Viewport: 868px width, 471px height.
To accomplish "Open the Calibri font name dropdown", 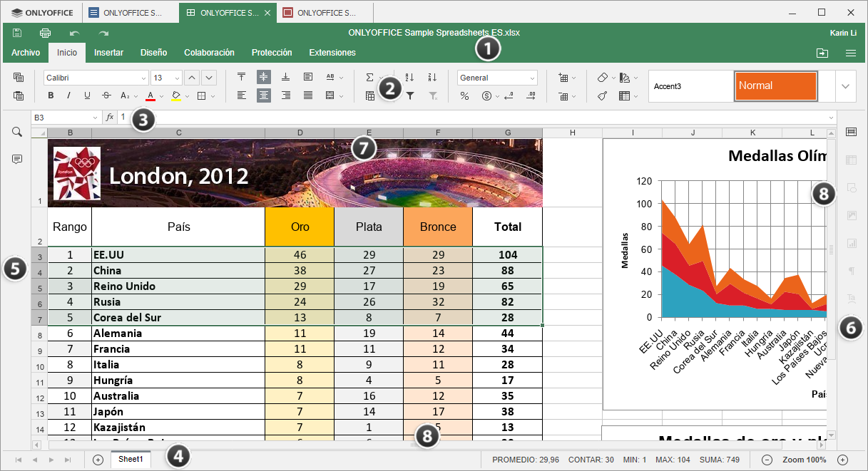I will pos(143,78).
